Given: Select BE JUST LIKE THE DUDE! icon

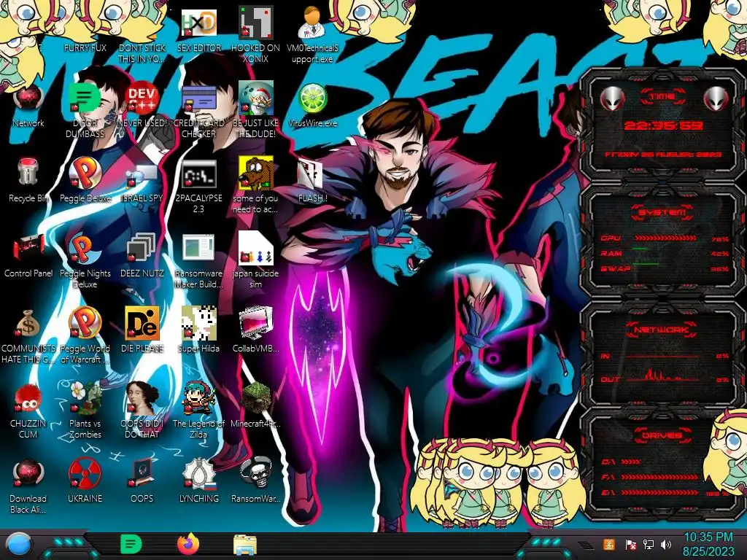Looking at the screenshot, I should click(x=255, y=111).
